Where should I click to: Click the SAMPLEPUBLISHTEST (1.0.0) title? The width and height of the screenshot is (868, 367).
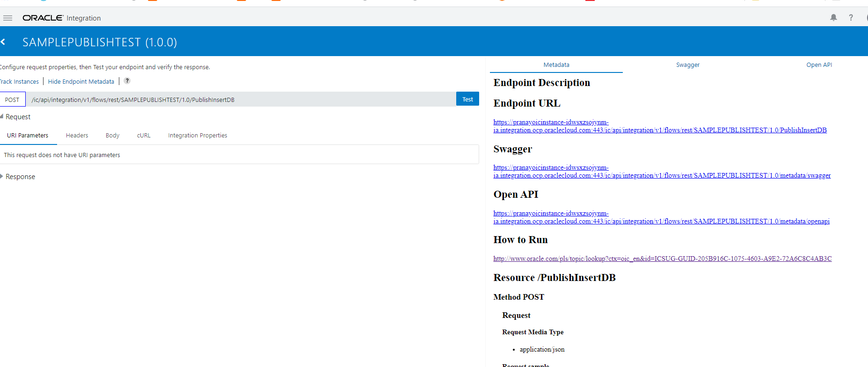click(100, 42)
